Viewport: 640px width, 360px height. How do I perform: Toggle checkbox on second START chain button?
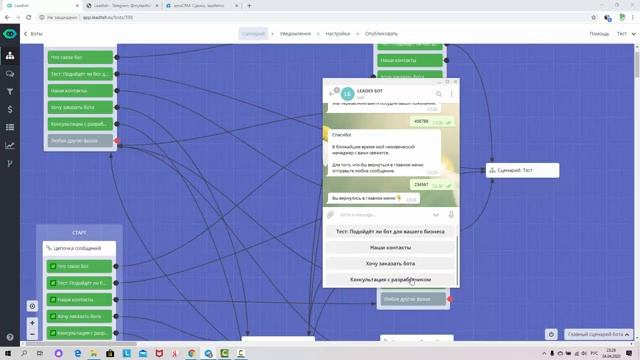pos(53,283)
